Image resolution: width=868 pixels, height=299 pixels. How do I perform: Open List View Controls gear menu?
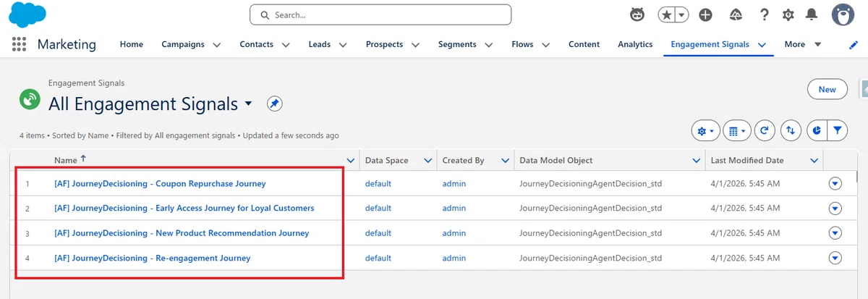[705, 131]
